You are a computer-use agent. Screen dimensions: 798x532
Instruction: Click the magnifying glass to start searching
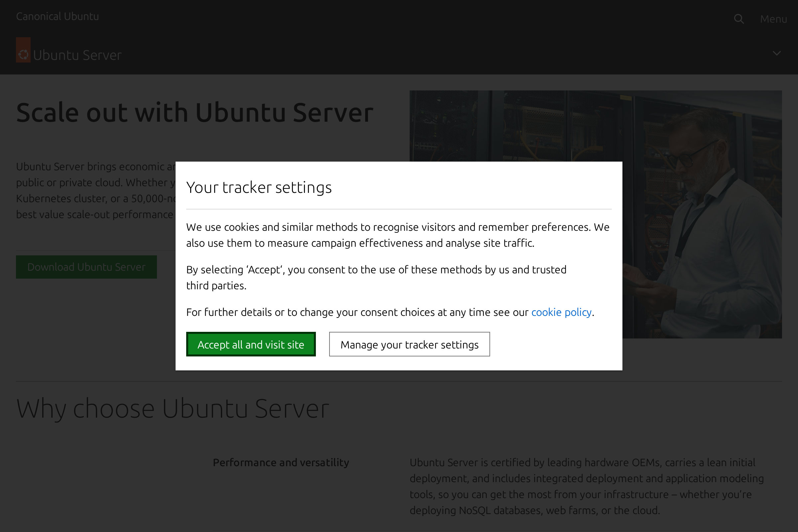click(x=738, y=18)
